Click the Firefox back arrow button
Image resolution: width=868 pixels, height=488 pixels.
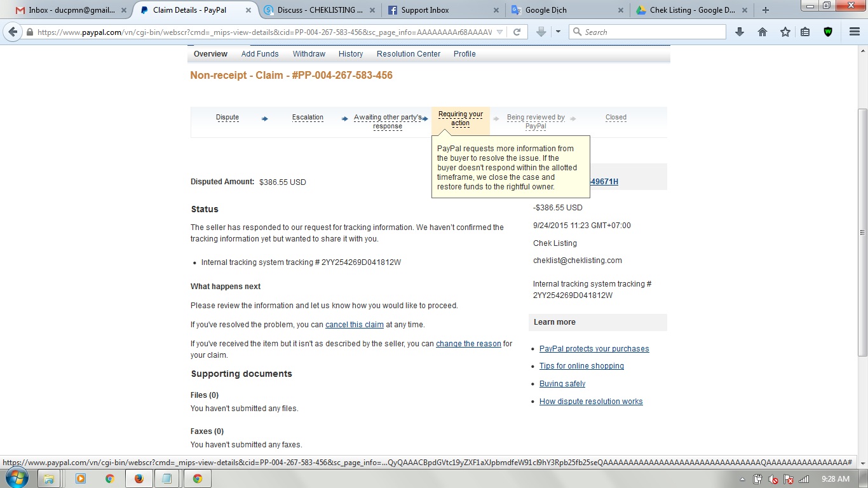click(13, 32)
